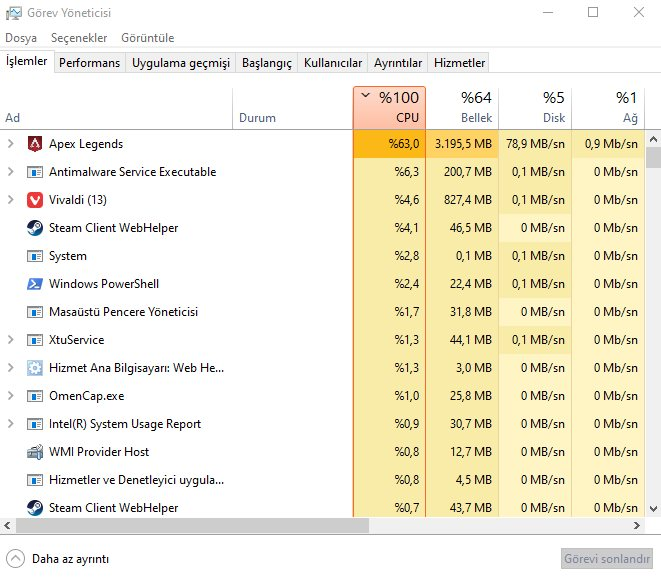Select the WMI Provider Host row name
Image resolution: width=661 pixels, height=581 pixels.
tap(99, 452)
